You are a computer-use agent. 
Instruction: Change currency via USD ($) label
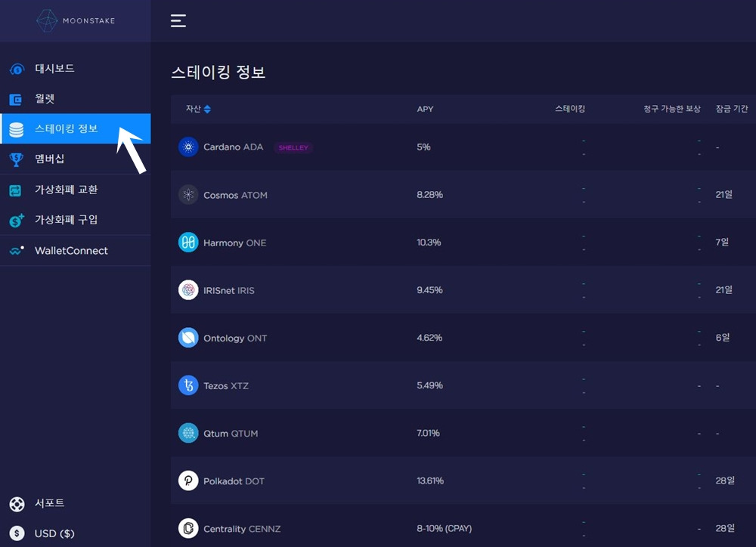click(x=54, y=533)
